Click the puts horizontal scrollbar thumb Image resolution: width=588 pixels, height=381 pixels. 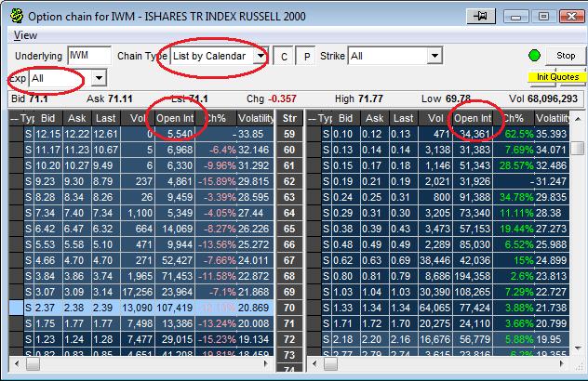pos(331,363)
